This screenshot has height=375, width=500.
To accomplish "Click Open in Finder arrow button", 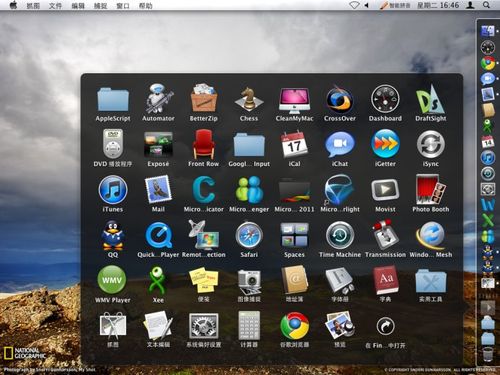I will [x=385, y=326].
